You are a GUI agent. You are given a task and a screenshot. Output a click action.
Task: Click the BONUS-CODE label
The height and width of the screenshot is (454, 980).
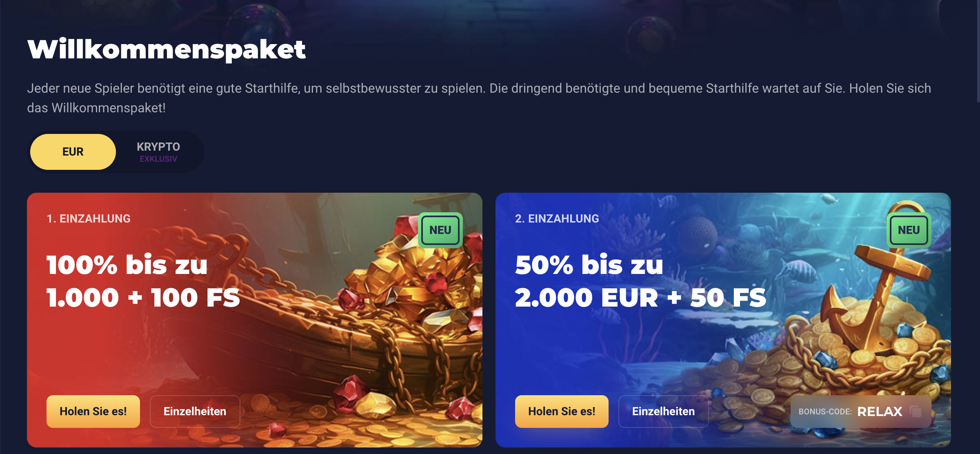pos(825,412)
